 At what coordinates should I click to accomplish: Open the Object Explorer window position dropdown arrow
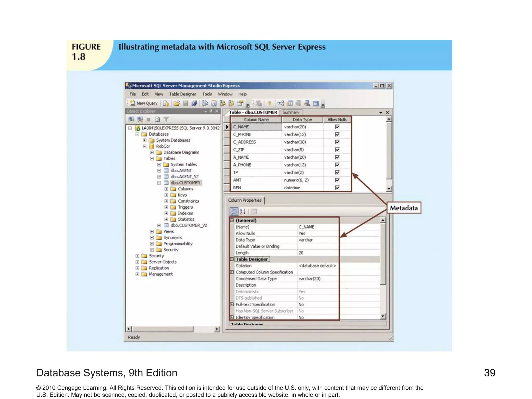pos(205,111)
